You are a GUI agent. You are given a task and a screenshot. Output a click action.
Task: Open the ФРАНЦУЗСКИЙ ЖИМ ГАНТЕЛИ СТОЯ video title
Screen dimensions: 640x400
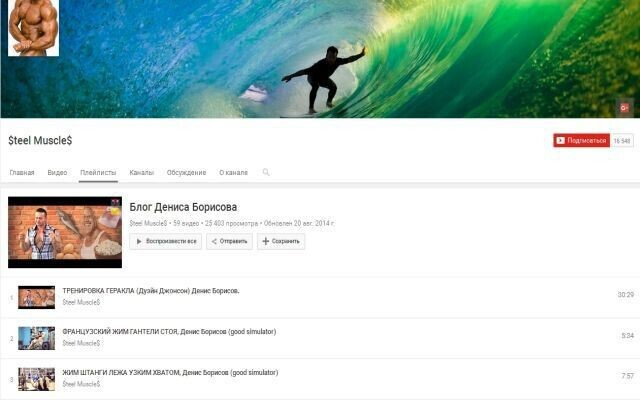pyautogui.click(x=168, y=332)
